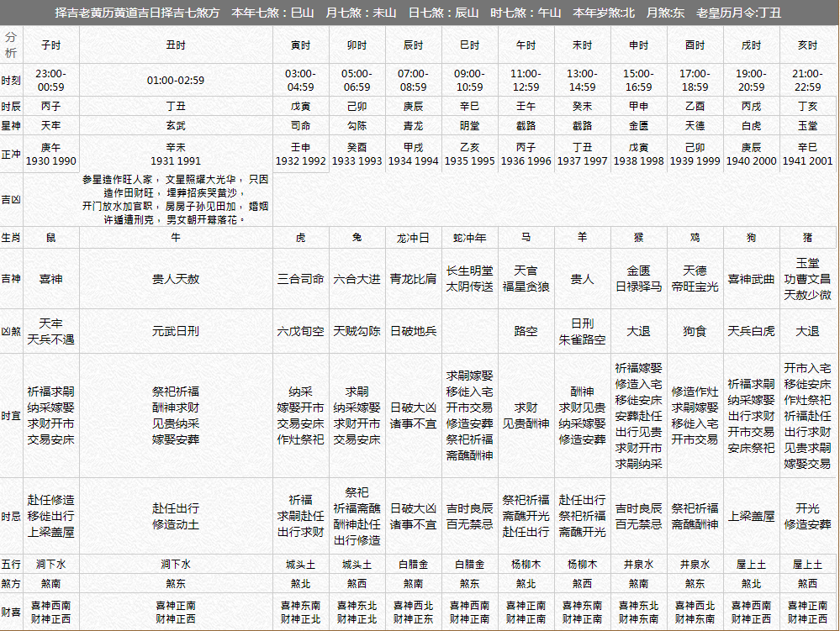The height and width of the screenshot is (631, 840).
Task: Select the 财喜 row label
Action: [11, 613]
